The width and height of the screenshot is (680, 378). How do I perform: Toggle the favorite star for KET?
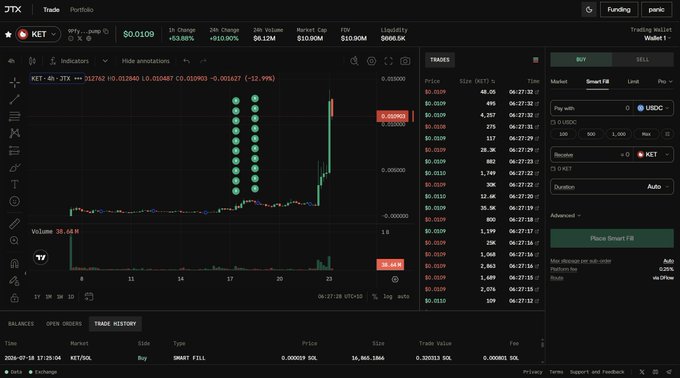8,34
